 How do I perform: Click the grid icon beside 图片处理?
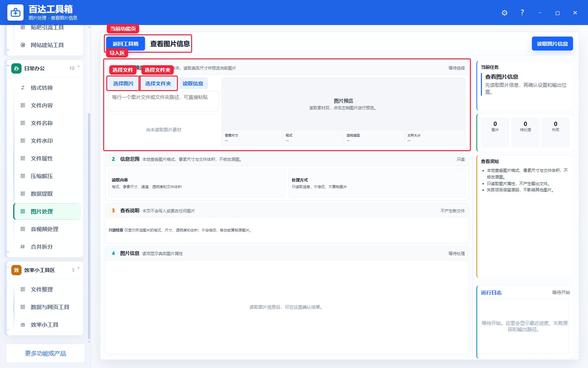pos(23,212)
